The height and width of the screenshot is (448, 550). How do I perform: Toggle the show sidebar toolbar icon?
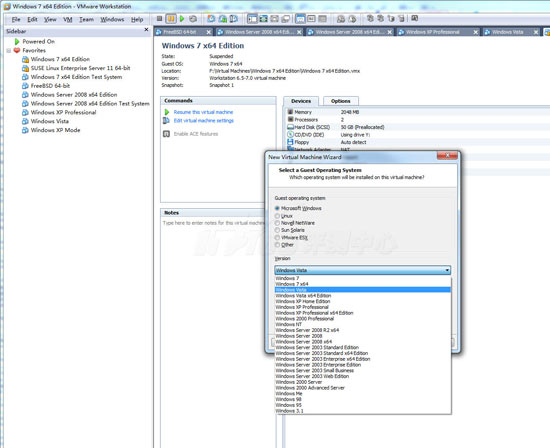[x=252, y=19]
